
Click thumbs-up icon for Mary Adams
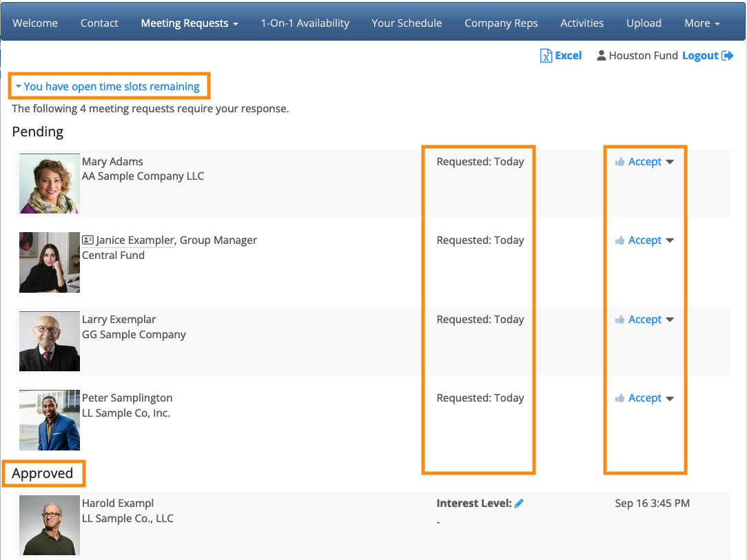[x=620, y=162]
